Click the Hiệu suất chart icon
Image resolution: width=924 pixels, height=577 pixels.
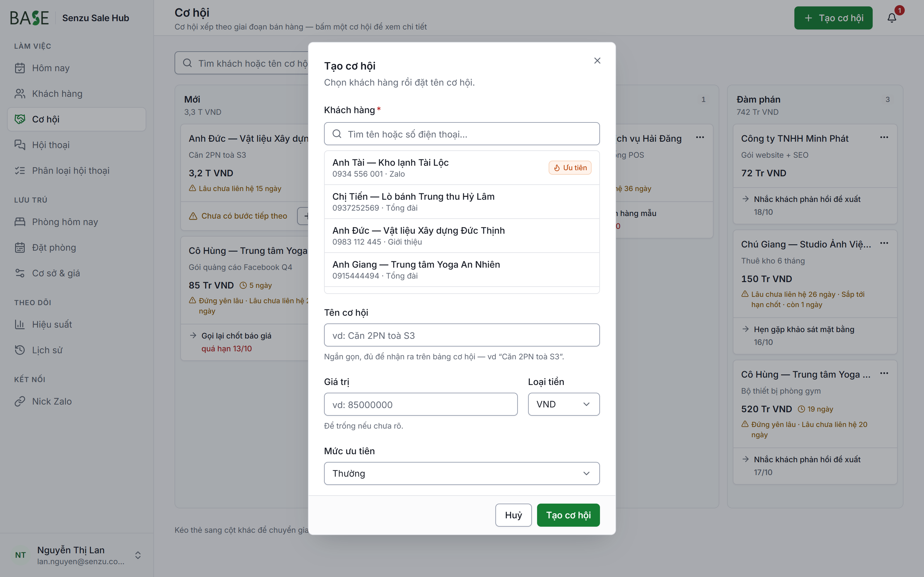click(x=20, y=324)
